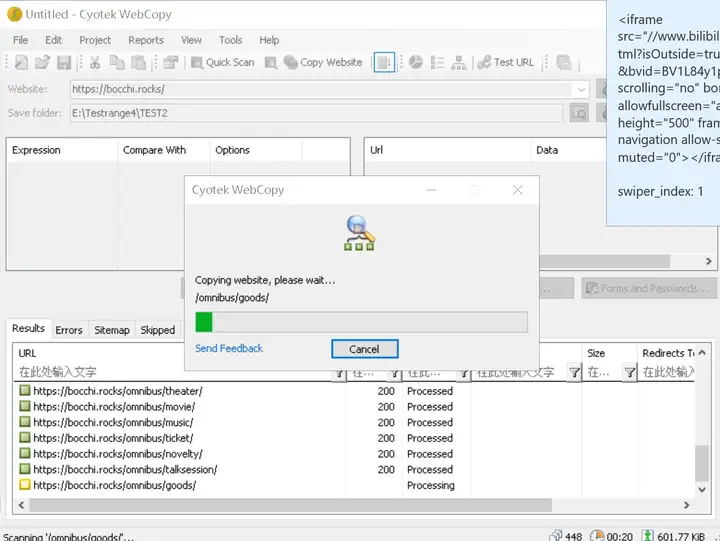Open the Project Properties toolbar icon
The width and height of the screenshot is (720, 541).
pyautogui.click(x=170, y=62)
